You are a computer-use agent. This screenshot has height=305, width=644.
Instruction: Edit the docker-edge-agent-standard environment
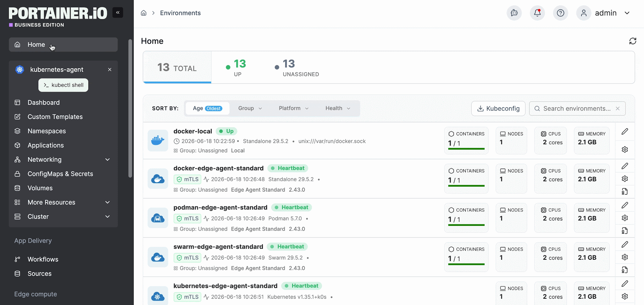point(625,166)
